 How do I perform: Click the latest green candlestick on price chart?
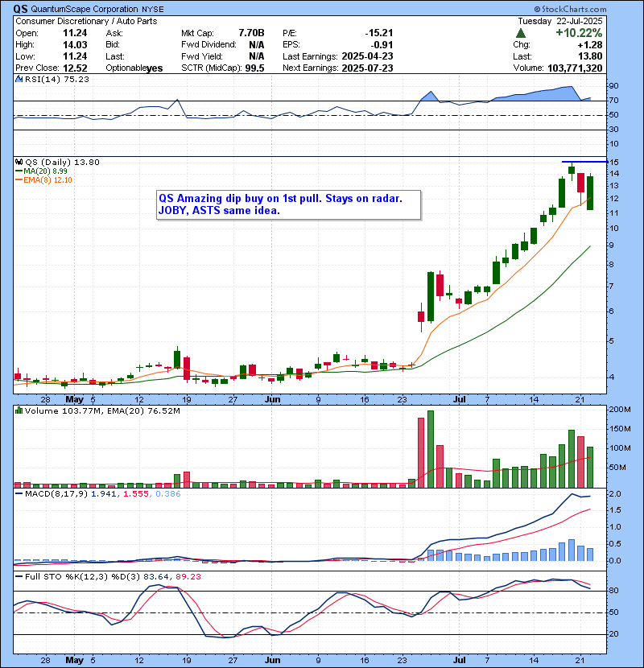click(590, 192)
